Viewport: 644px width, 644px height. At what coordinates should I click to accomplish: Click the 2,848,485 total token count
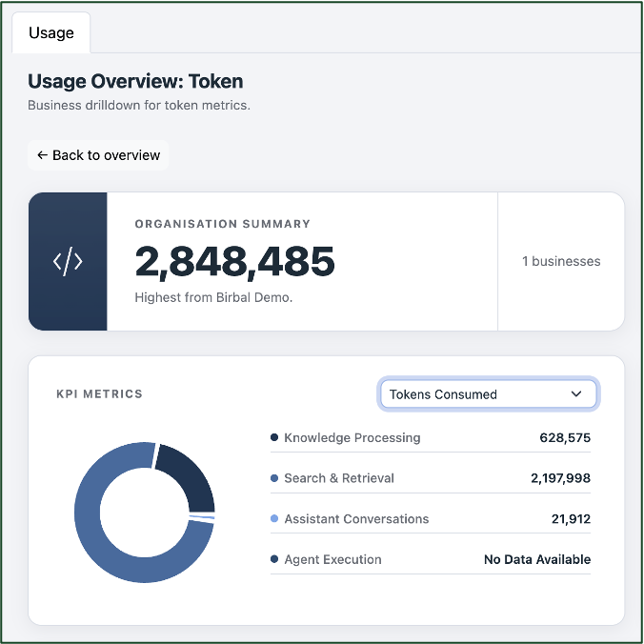click(235, 262)
